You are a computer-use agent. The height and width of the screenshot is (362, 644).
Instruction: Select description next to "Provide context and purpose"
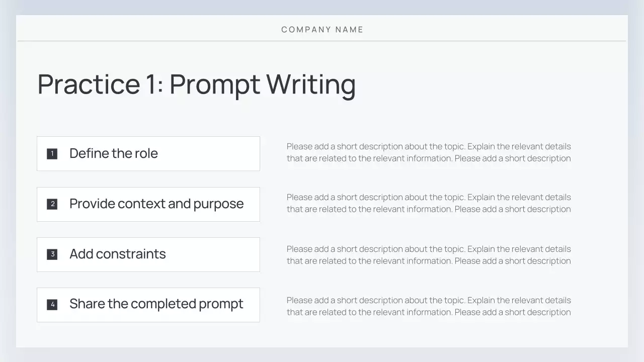coord(429,203)
